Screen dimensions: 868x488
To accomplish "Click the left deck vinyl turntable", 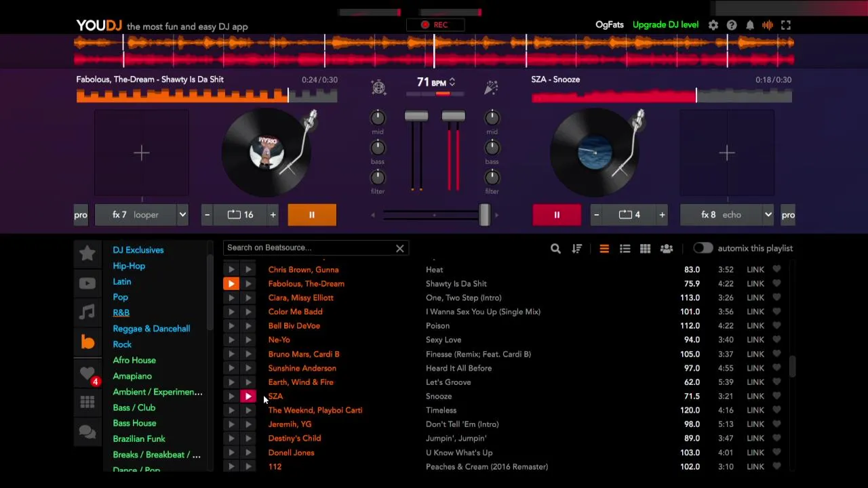I will point(265,152).
